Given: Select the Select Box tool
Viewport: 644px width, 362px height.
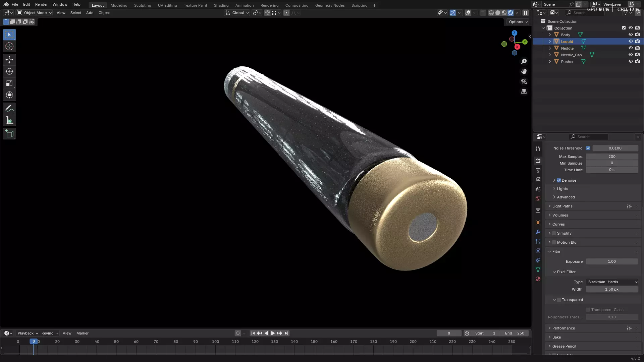Looking at the screenshot, I should click(x=9, y=35).
